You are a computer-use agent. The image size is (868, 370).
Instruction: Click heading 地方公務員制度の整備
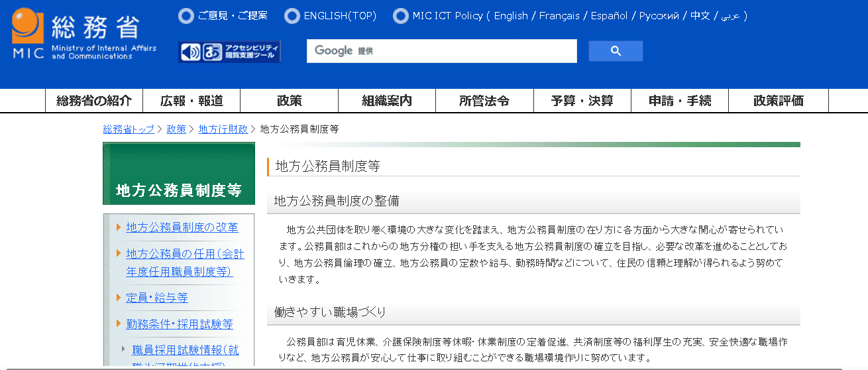point(337,200)
